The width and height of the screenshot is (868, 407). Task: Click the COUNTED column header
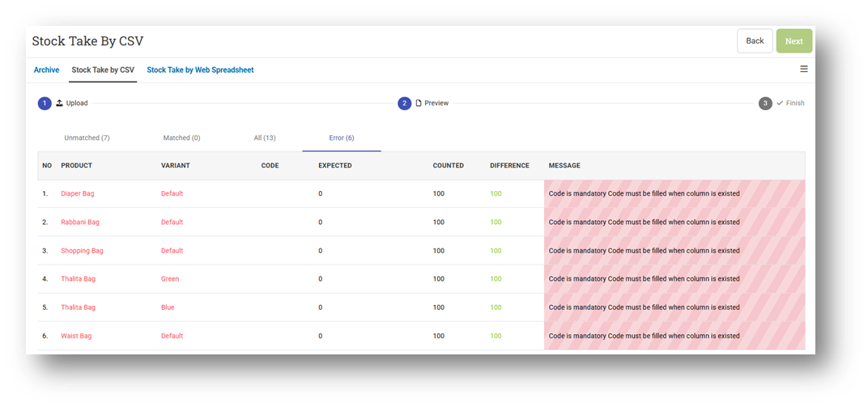pyautogui.click(x=449, y=166)
